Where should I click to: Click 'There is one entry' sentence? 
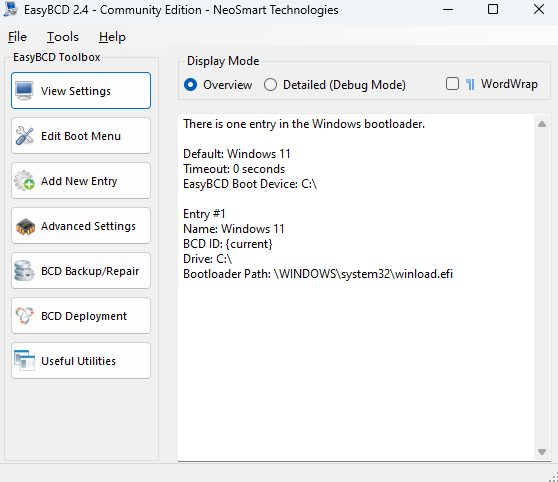[304, 124]
